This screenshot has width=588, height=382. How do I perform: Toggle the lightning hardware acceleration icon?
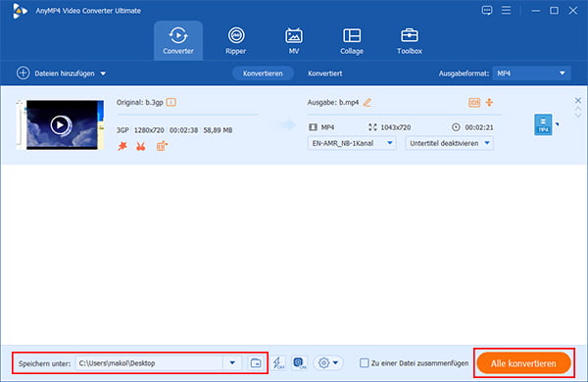pos(278,362)
